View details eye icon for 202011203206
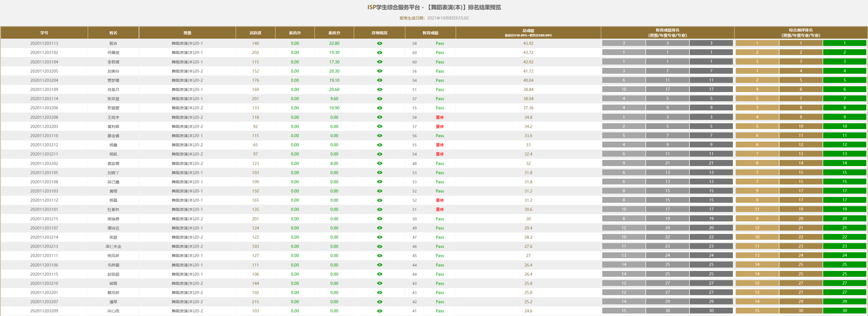This screenshot has height=316, width=868. pyautogui.click(x=379, y=108)
